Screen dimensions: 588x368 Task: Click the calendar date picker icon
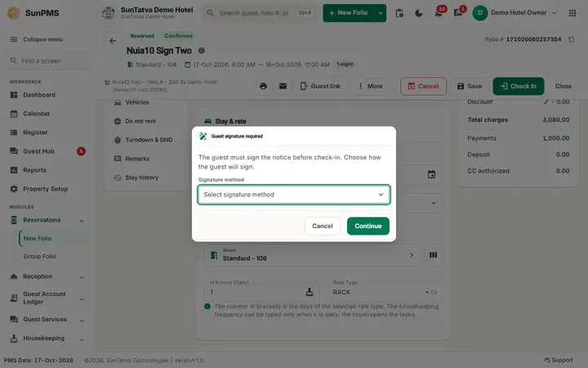tap(432, 175)
